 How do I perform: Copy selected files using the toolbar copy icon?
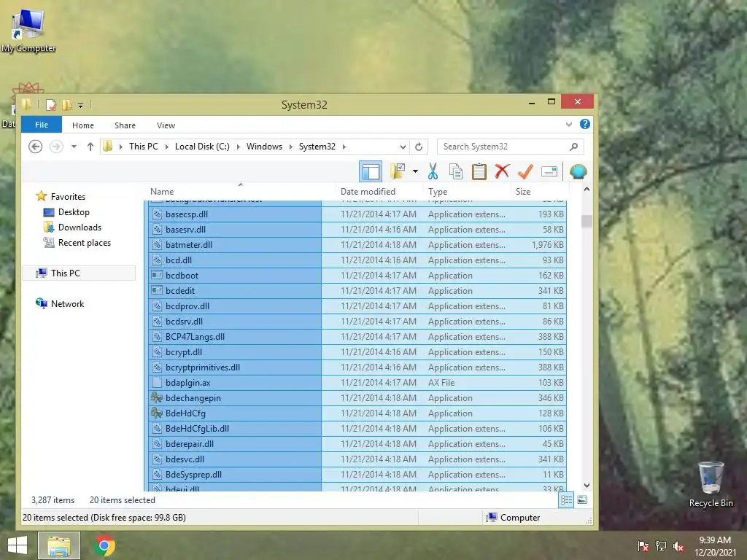click(x=456, y=171)
